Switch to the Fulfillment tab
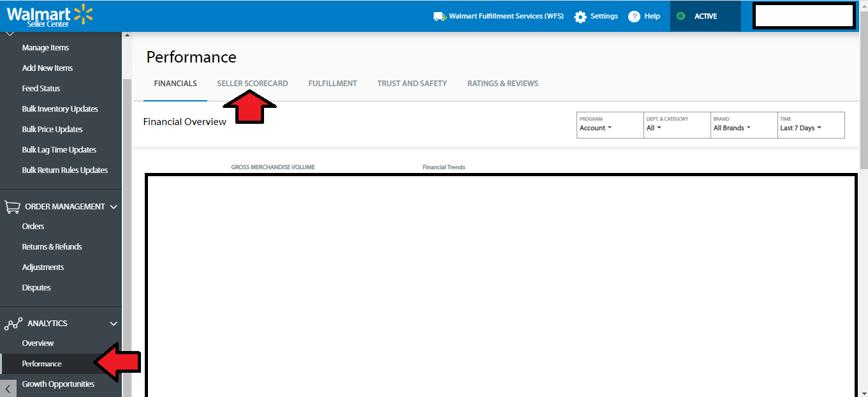Image resolution: width=868 pixels, height=397 pixels. (333, 84)
